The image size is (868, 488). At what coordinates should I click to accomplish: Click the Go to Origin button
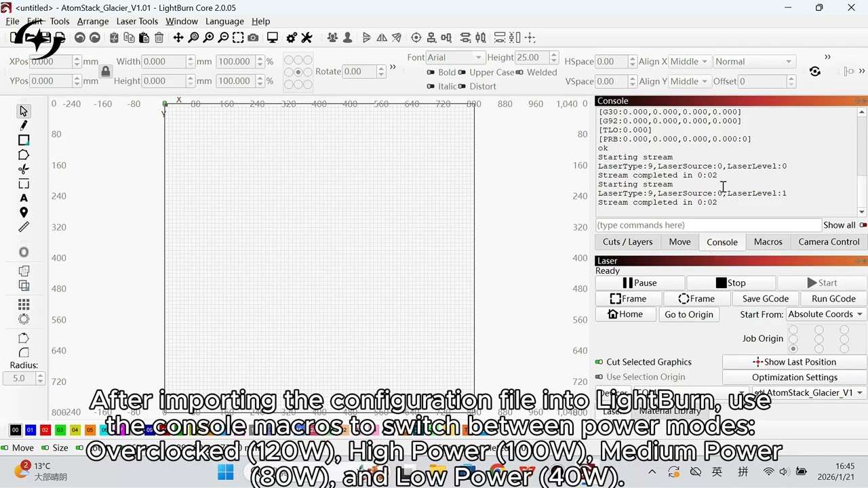click(689, 314)
